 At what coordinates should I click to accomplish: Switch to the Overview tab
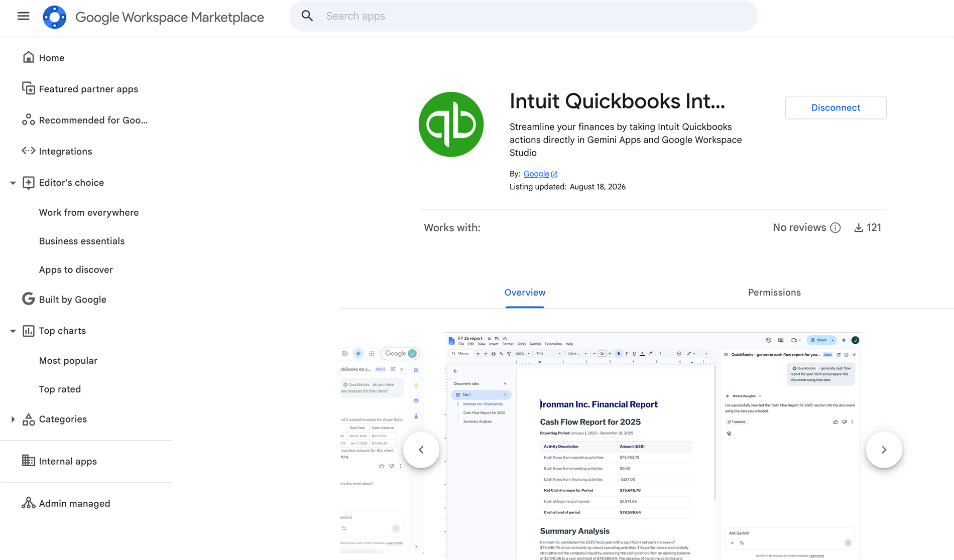pos(525,293)
